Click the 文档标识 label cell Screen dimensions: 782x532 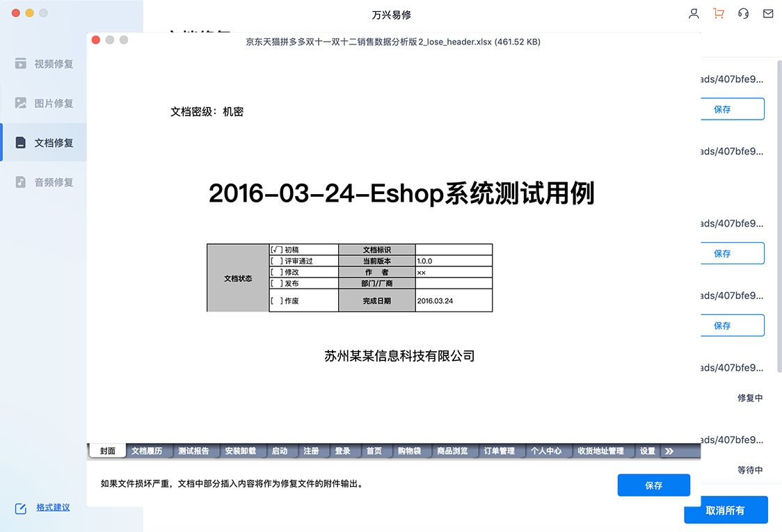(377, 250)
